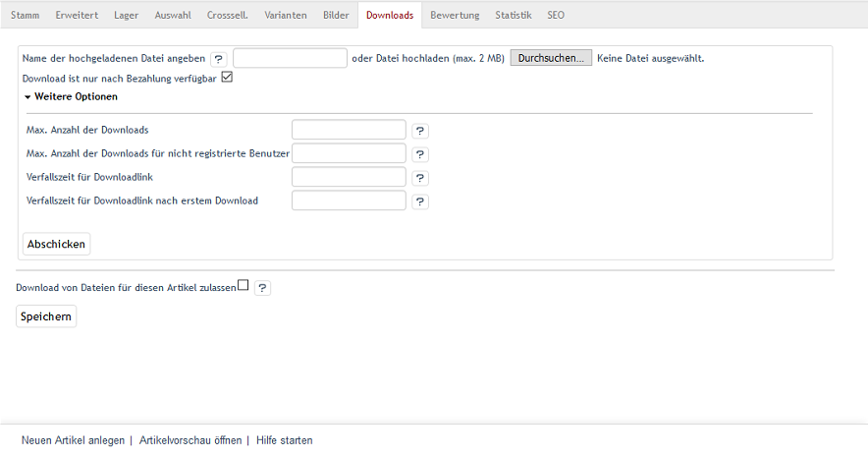Image resolution: width=868 pixels, height=457 pixels.
Task: Select the SEO tab
Action: [556, 16]
